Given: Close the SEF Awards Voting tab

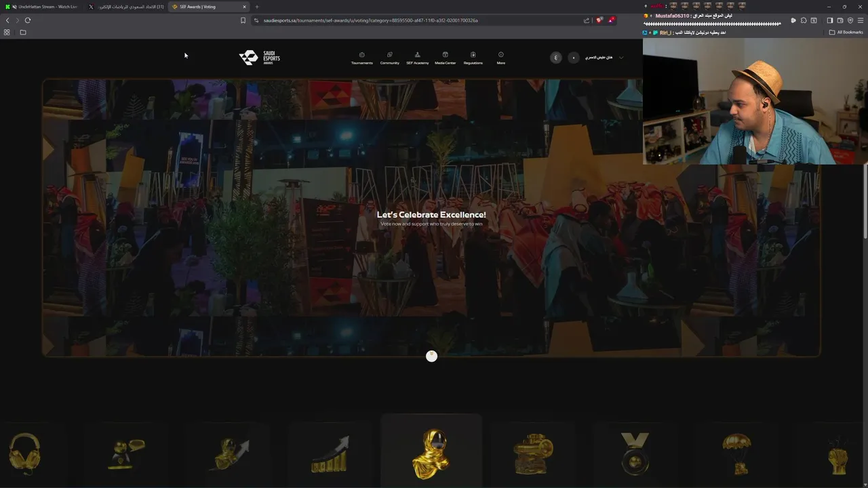Looking at the screenshot, I should click(x=244, y=7).
